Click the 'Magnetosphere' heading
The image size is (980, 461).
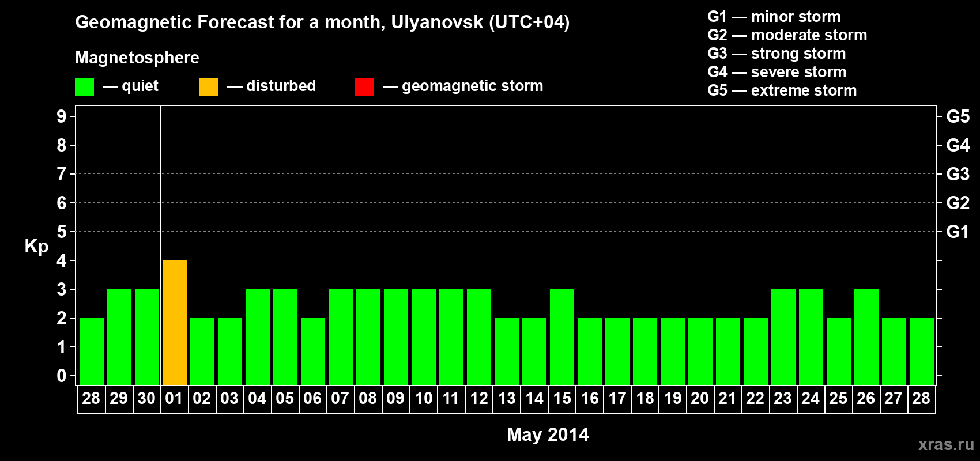137,58
